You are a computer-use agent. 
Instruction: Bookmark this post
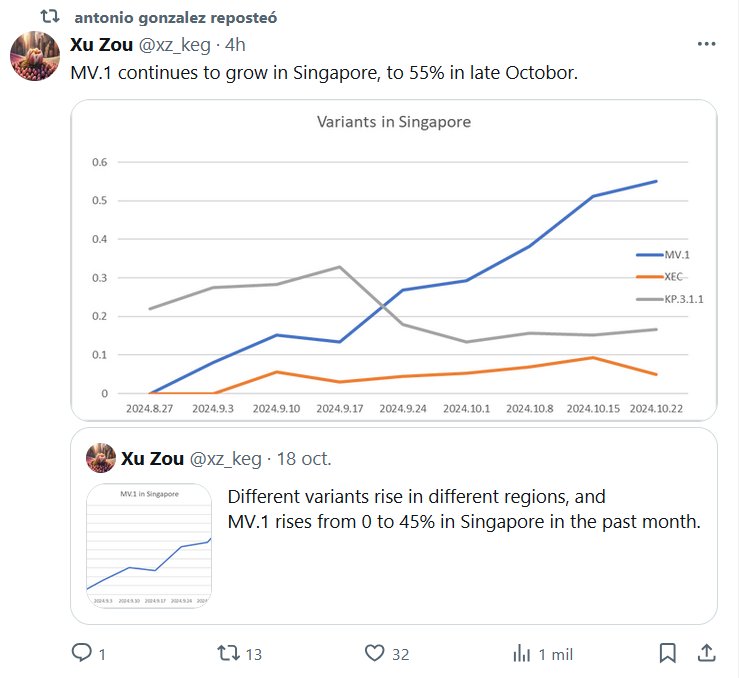[667, 653]
